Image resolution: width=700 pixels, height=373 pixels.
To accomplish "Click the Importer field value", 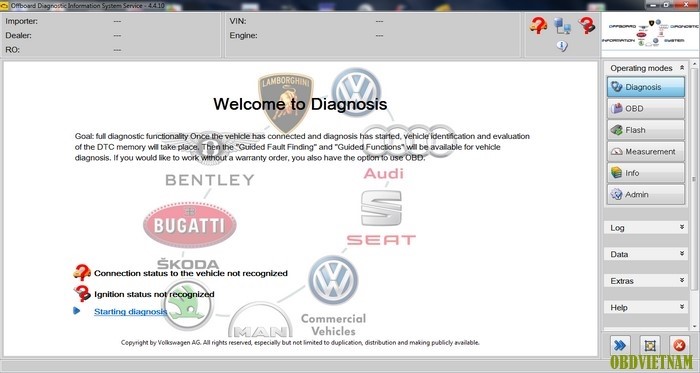I will point(117,21).
